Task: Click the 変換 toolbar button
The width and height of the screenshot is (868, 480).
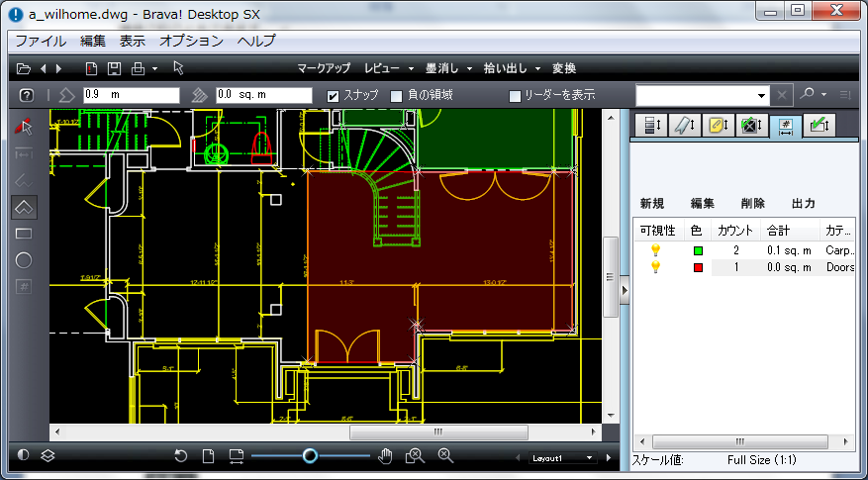Action: click(564, 68)
